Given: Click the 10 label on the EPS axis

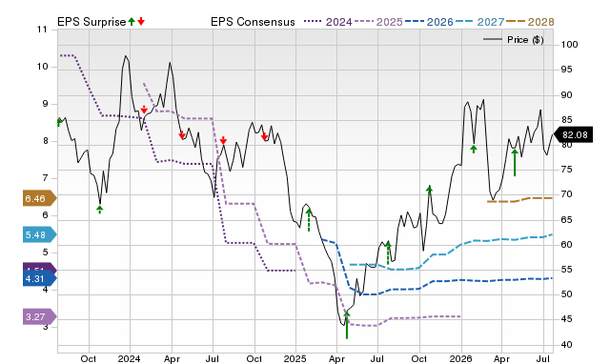Looking at the screenshot, I should (x=42, y=67).
